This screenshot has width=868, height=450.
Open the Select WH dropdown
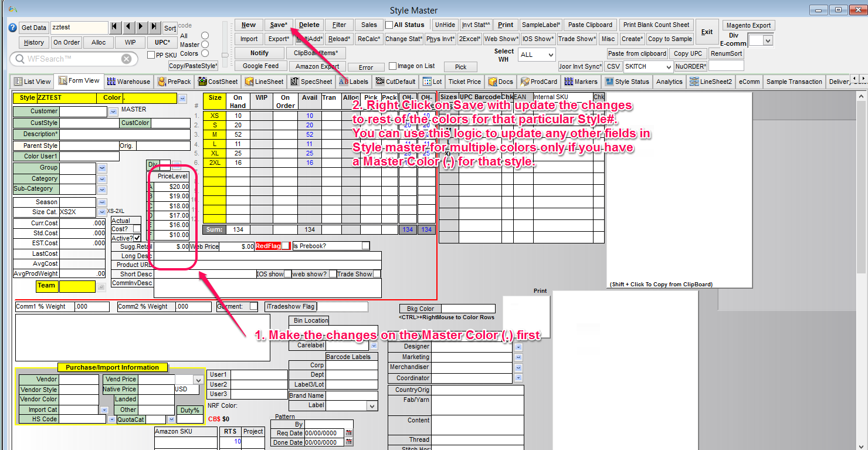tap(537, 55)
